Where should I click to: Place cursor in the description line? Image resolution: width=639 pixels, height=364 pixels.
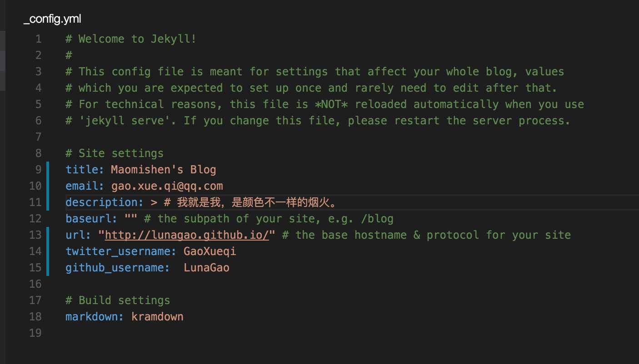352,202
